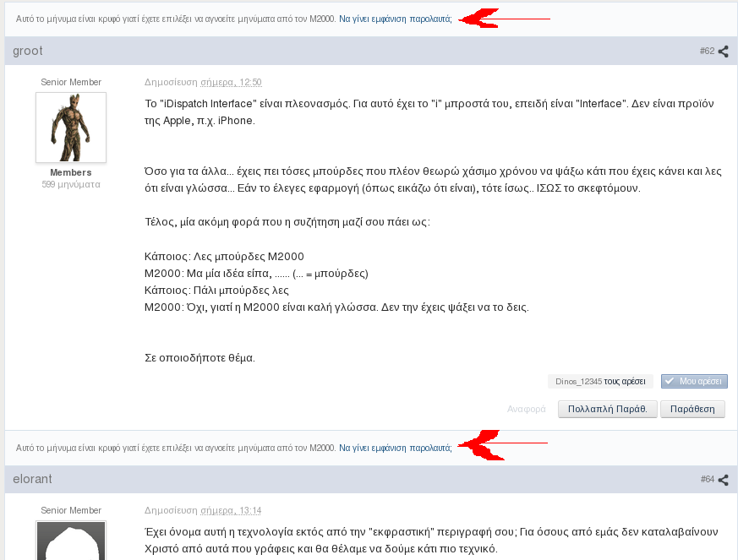This screenshot has width=738, height=560.
Task: Open elorant's profile from post header
Action: coord(32,479)
